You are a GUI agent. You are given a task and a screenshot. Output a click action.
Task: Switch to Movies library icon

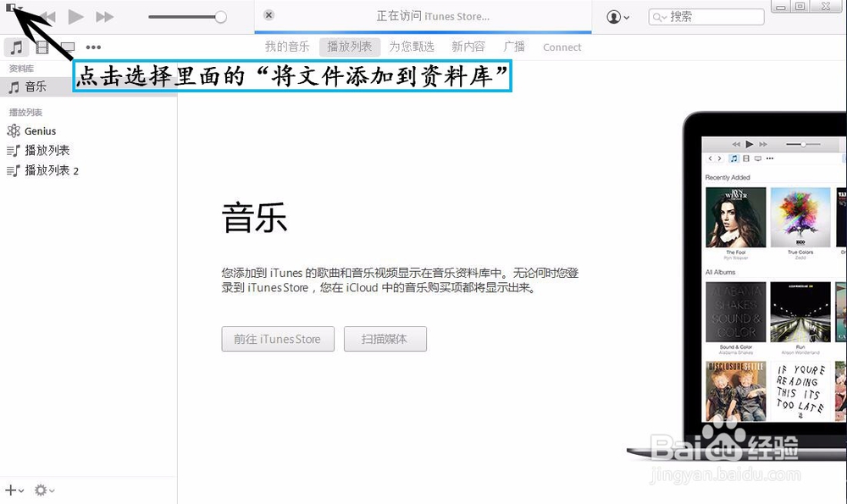pos(42,47)
